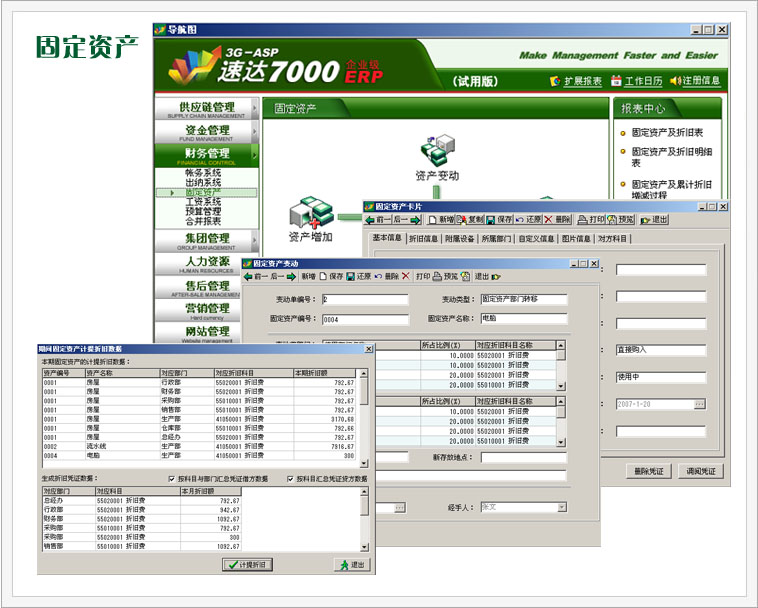Click 复制 in 固定资产卡片 toolbar
Image resolution: width=758 pixels, height=608 pixels.
click(x=469, y=220)
